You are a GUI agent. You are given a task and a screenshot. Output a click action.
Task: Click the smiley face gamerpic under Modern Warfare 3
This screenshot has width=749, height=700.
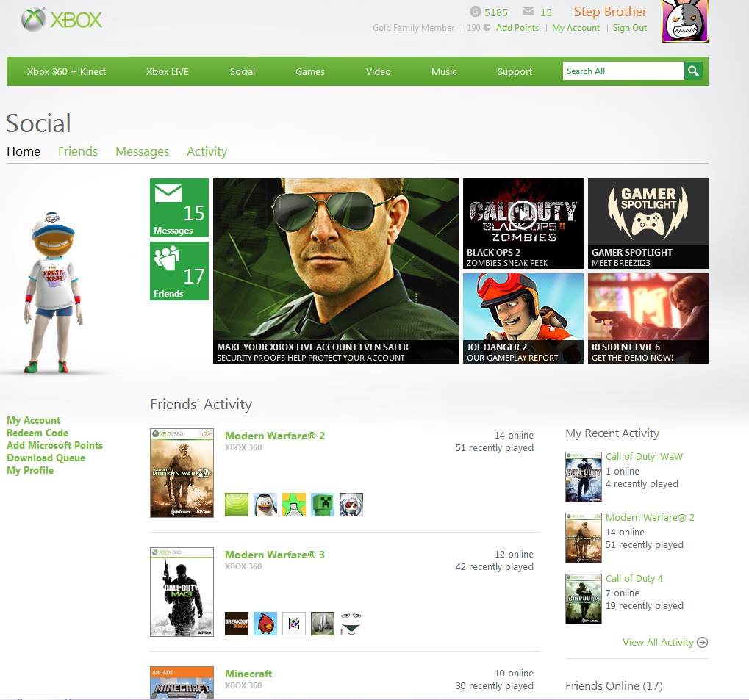pos(351,624)
